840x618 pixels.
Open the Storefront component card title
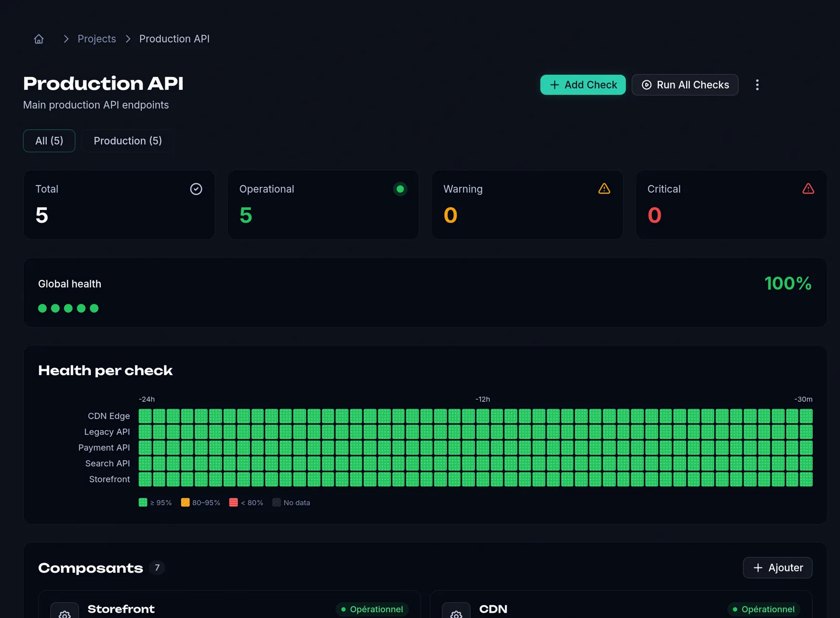point(121,609)
